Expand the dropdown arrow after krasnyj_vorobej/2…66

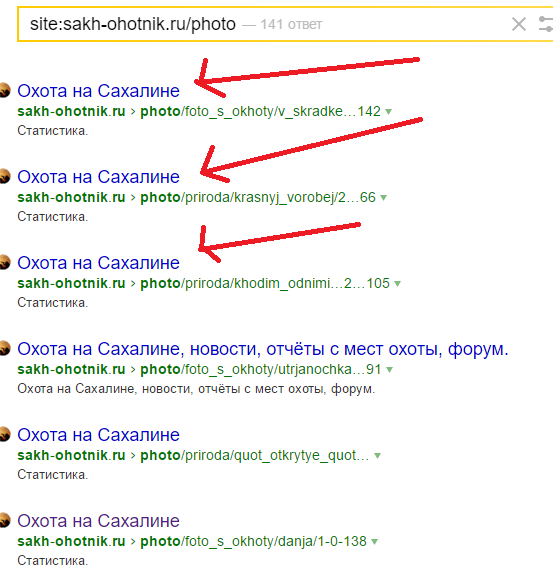383,198
